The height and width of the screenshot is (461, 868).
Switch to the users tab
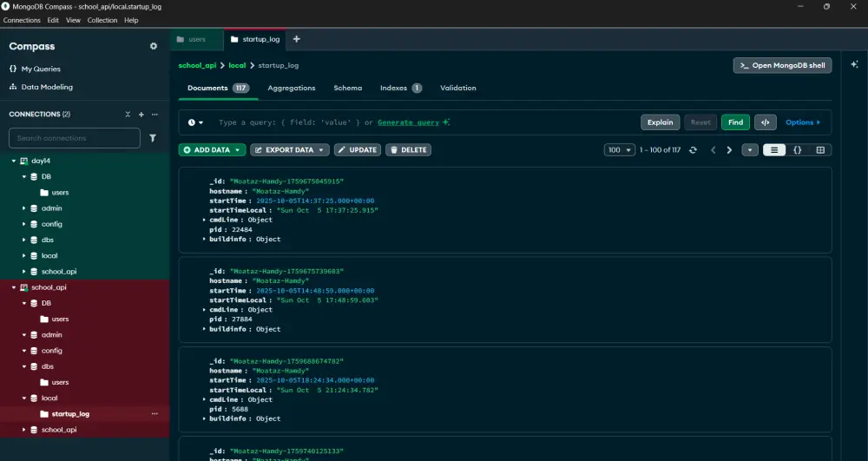point(196,39)
